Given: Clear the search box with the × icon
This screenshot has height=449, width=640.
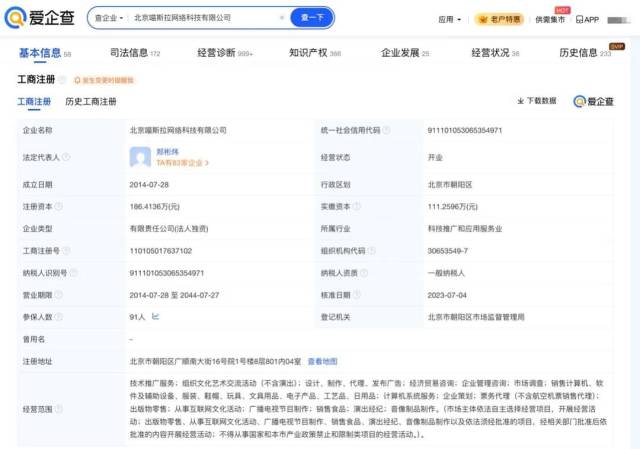Looking at the screenshot, I should [x=282, y=18].
